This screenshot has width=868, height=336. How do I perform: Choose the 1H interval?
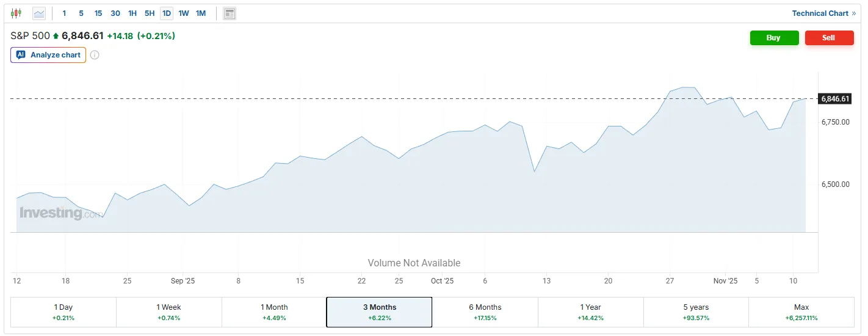tap(132, 13)
